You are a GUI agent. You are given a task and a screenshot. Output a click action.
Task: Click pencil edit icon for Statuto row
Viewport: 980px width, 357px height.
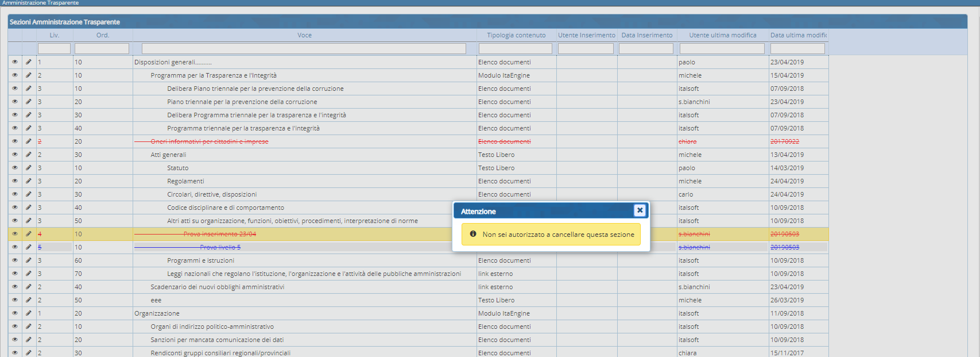pos(29,168)
